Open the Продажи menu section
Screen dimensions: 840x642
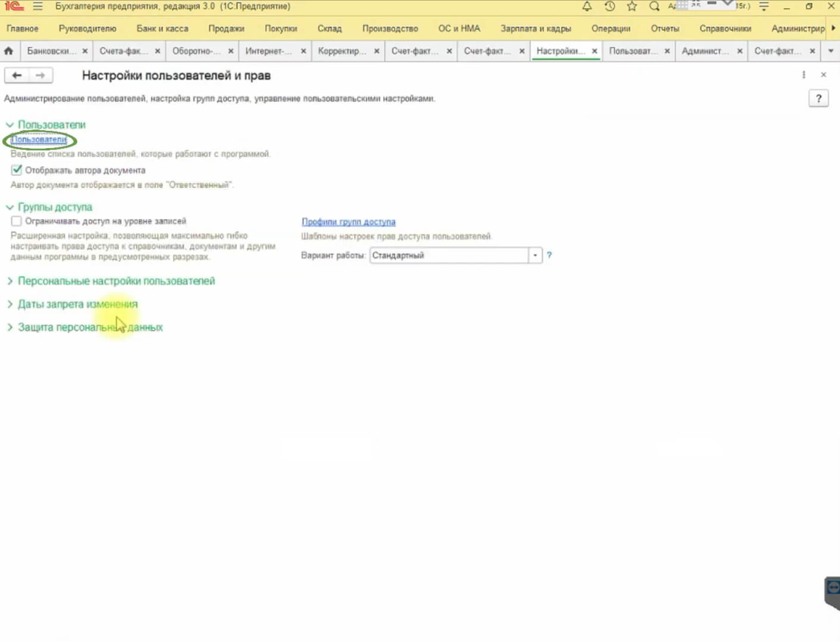click(226, 29)
